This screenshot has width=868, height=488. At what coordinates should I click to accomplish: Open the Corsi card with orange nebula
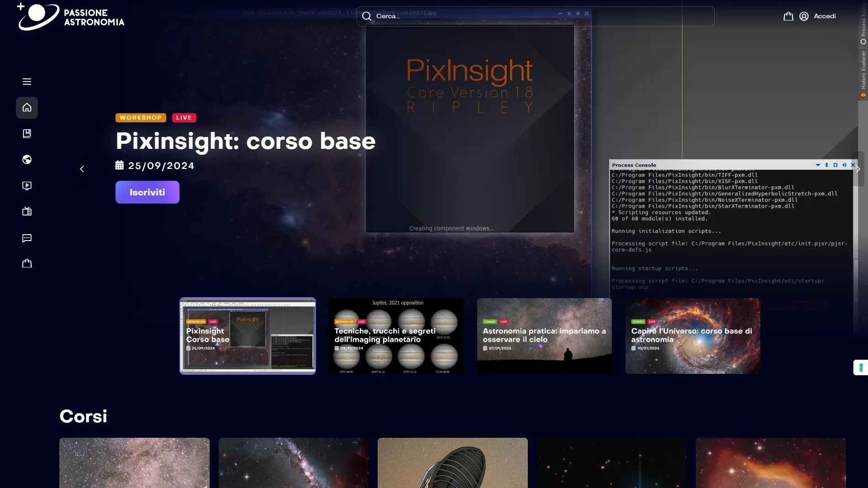(x=771, y=463)
